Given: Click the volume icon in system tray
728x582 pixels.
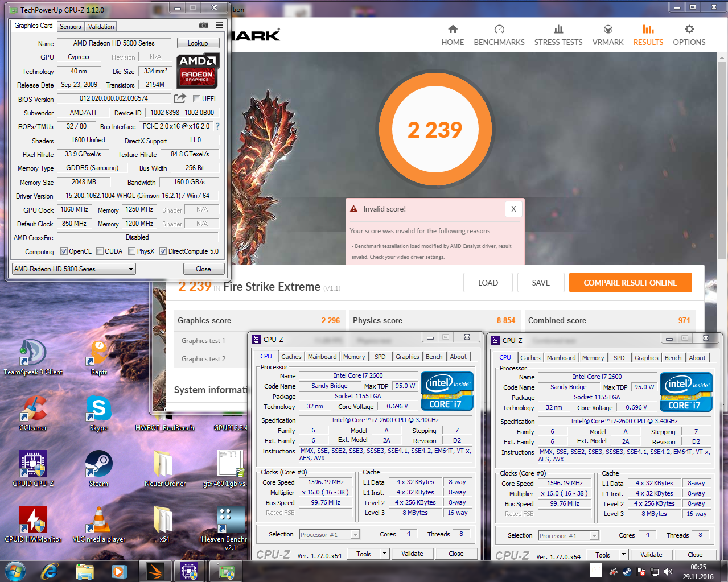Looking at the screenshot, I should pyautogui.click(x=668, y=571).
